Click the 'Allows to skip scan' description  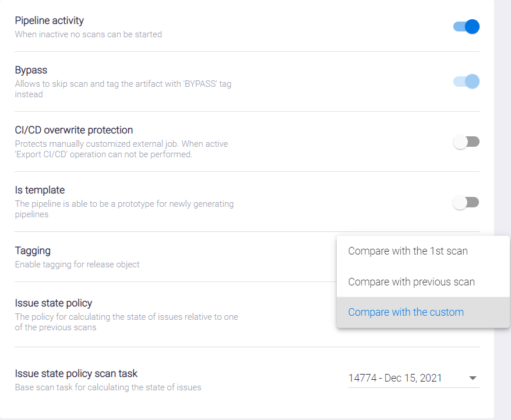tap(123, 84)
